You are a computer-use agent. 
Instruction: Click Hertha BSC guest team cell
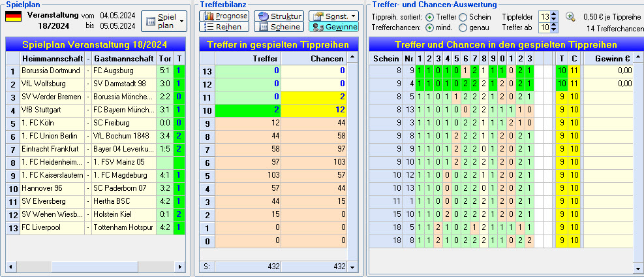(123, 201)
